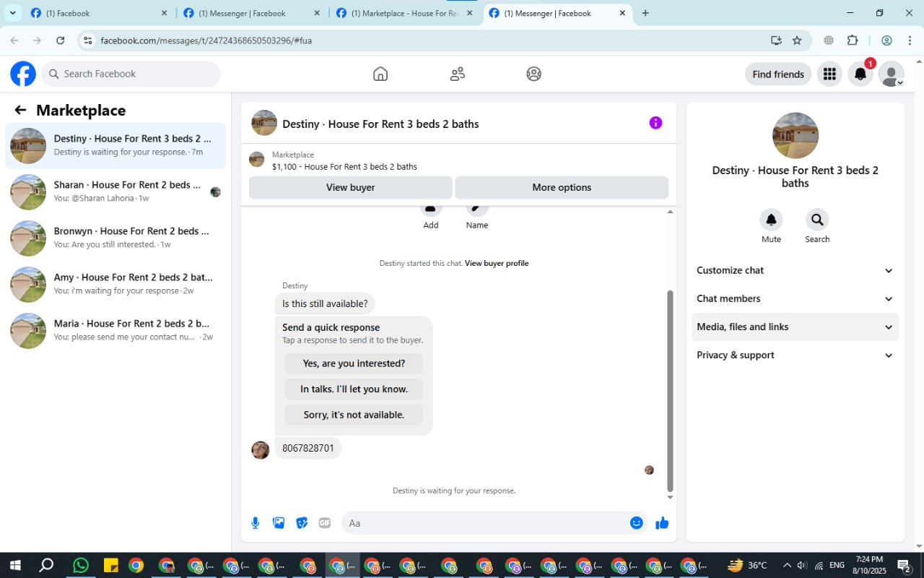Open the Friends icon in top navigation

coord(457,74)
